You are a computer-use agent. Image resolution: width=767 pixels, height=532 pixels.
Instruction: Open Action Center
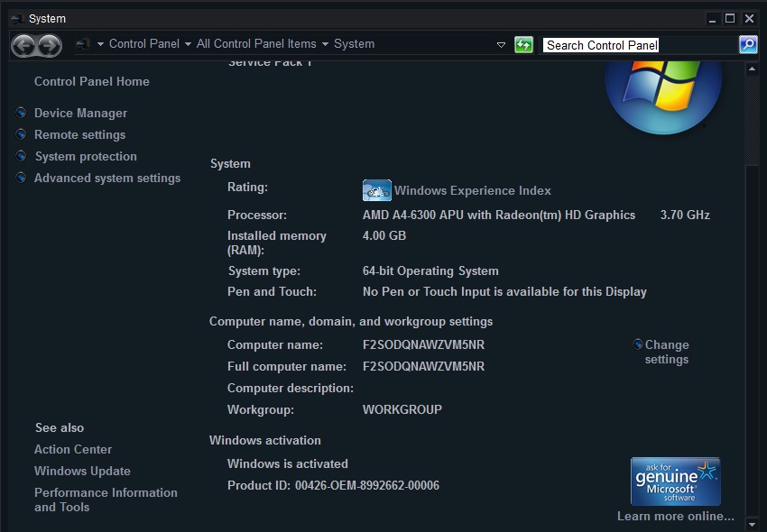tap(73, 449)
